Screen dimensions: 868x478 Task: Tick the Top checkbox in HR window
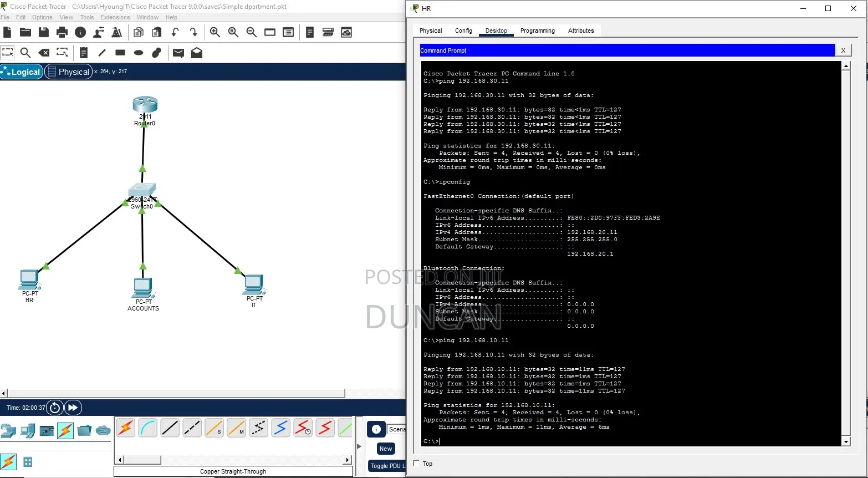click(x=417, y=464)
